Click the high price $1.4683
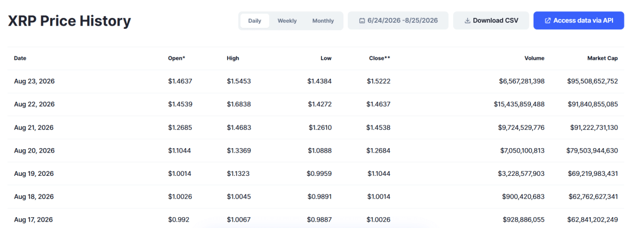Image resolution: width=644 pixels, height=228 pixels. click(x=239, y=128)
